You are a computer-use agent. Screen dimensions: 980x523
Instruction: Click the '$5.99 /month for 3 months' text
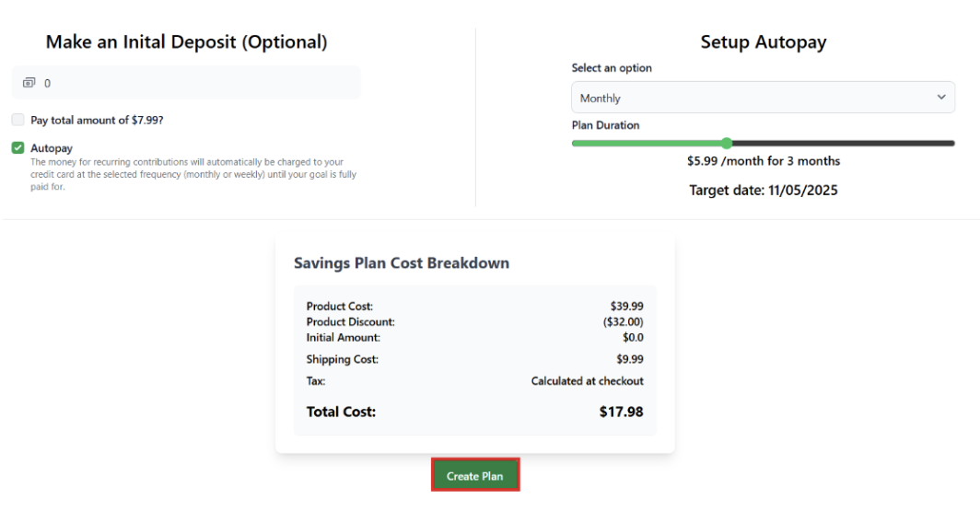764,161
